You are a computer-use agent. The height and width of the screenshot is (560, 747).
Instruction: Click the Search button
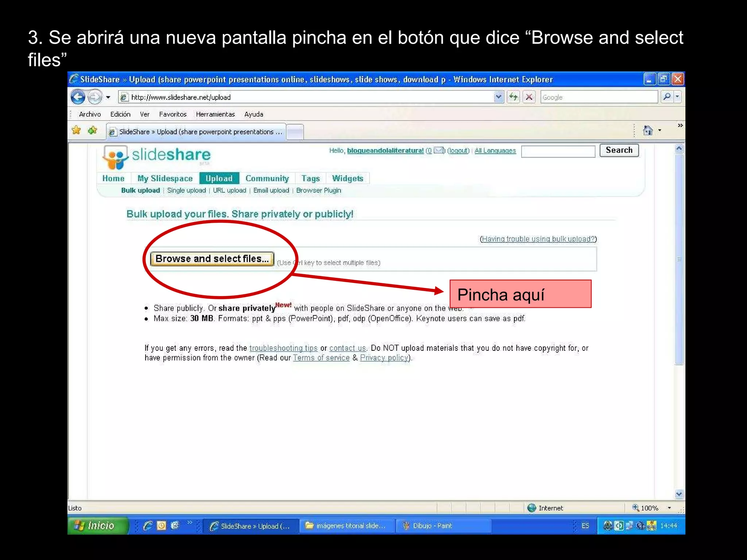[x=619, y=150]
